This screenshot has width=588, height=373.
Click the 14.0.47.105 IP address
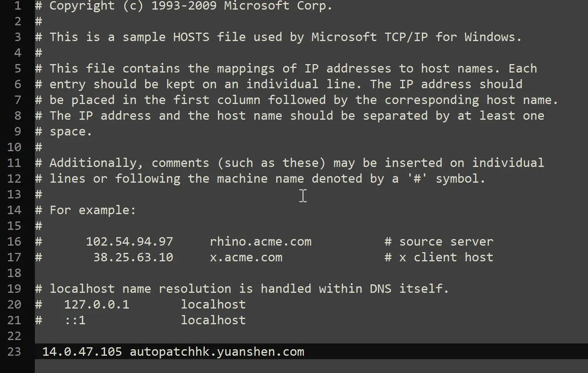coord(82,352)
